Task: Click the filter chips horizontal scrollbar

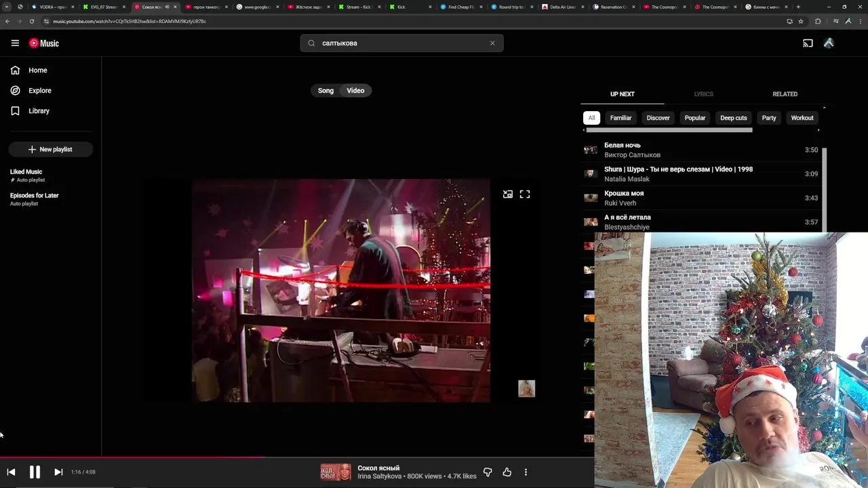Action: tap(669, 130)
